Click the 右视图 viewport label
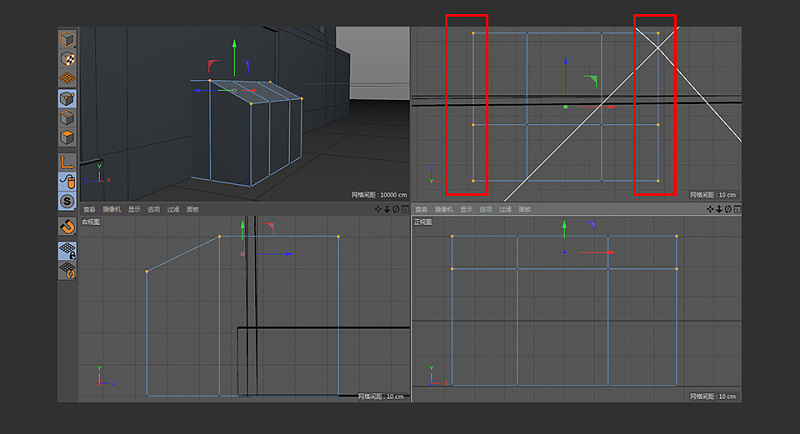 click(x=91, y=222)
